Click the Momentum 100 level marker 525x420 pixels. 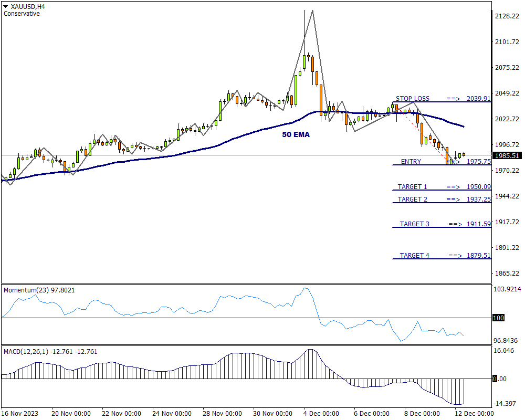498,318
